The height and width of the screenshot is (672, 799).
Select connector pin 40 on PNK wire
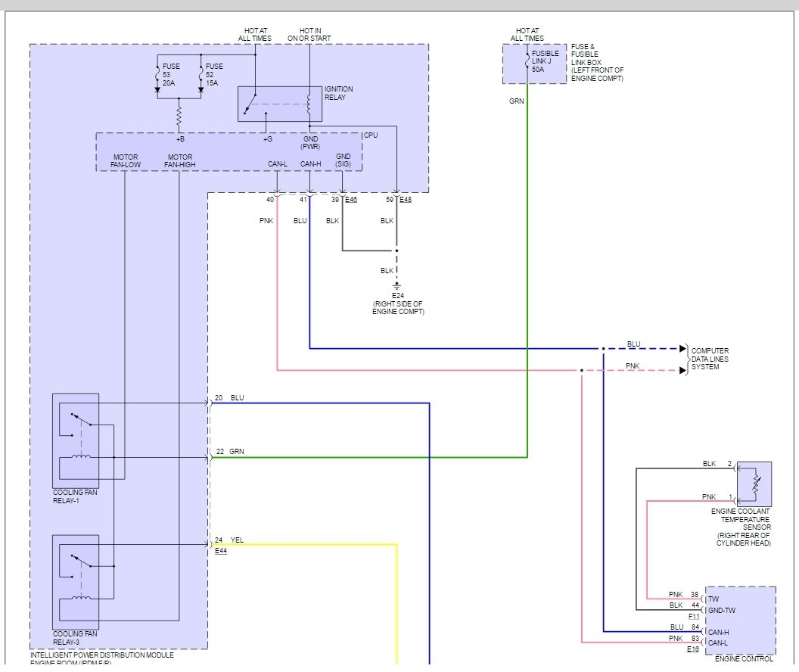[276, 199]
